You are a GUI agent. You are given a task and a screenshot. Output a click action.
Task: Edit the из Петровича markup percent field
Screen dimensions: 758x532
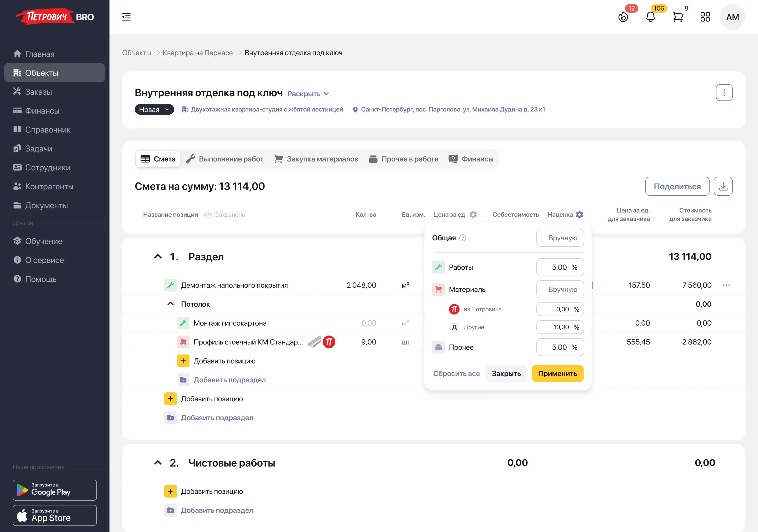click(x=560, y=309)
